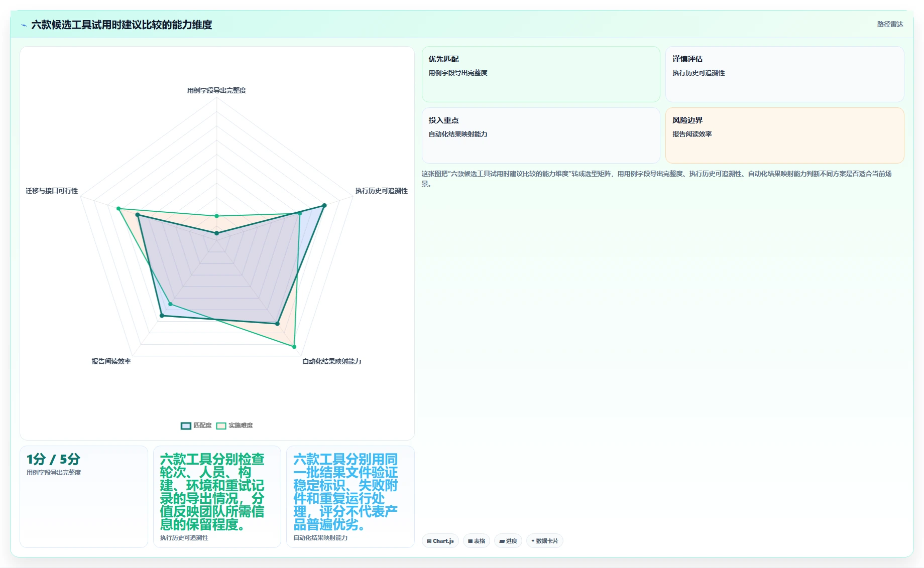This screenshot has width=924, height=568.
Task: Click the 执行历史可追溯性 radar axis label
Action: [x=382, y=191]
